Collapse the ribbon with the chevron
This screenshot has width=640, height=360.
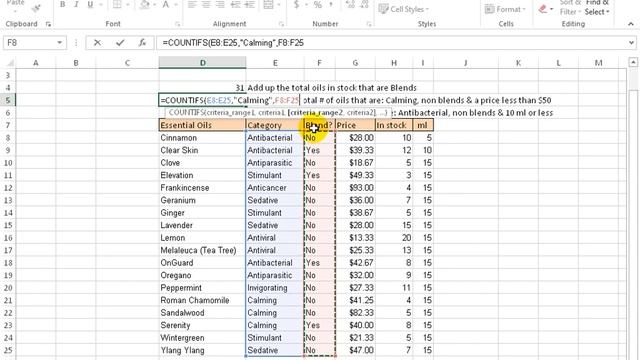click(x=631, y=24)
